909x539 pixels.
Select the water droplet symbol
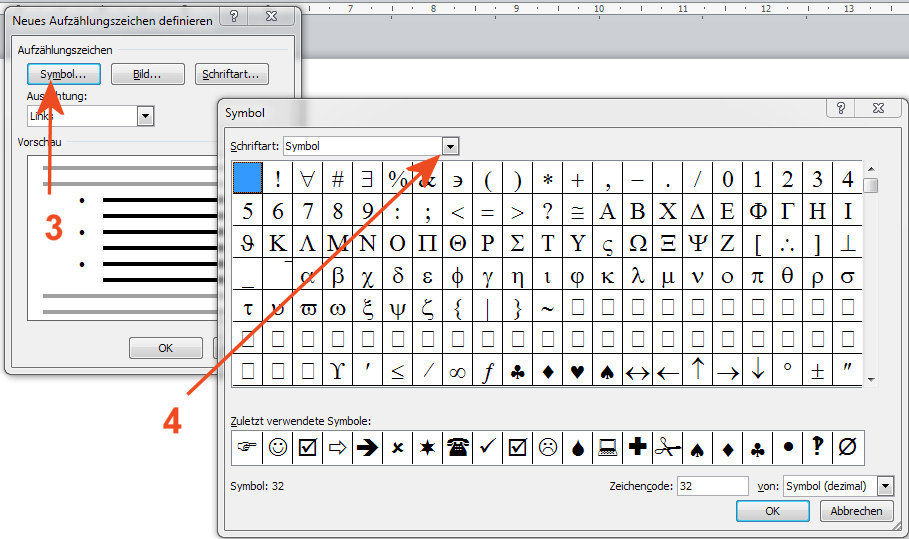[577, 448]
